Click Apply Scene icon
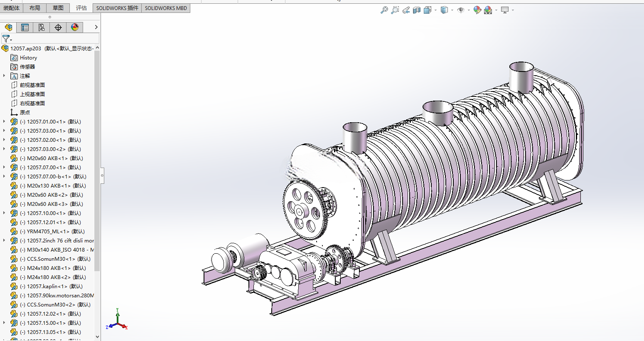The width and height of the screenshot is (644, 341). click(x=488, y=10)
